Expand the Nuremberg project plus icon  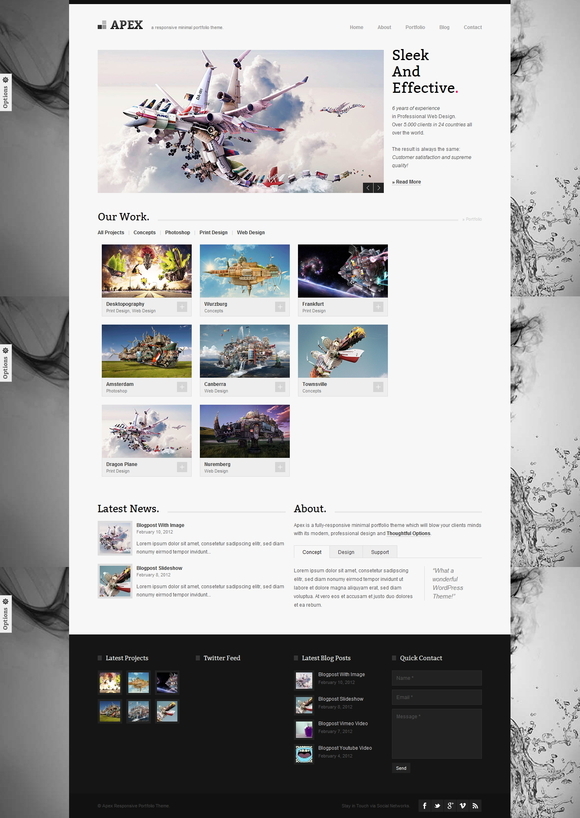click(280, 467)
